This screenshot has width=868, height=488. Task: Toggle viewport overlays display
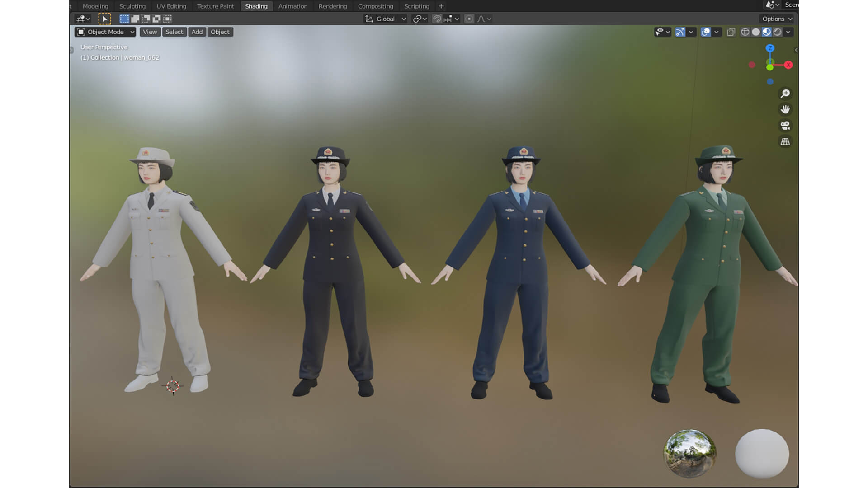706,32
